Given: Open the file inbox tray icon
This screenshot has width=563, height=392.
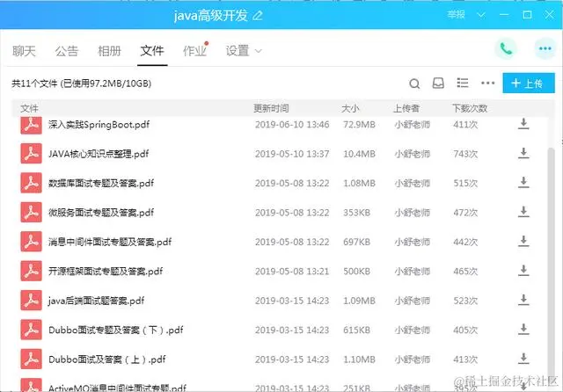Looking at the screenshot, I should click(x=438, y=83).
